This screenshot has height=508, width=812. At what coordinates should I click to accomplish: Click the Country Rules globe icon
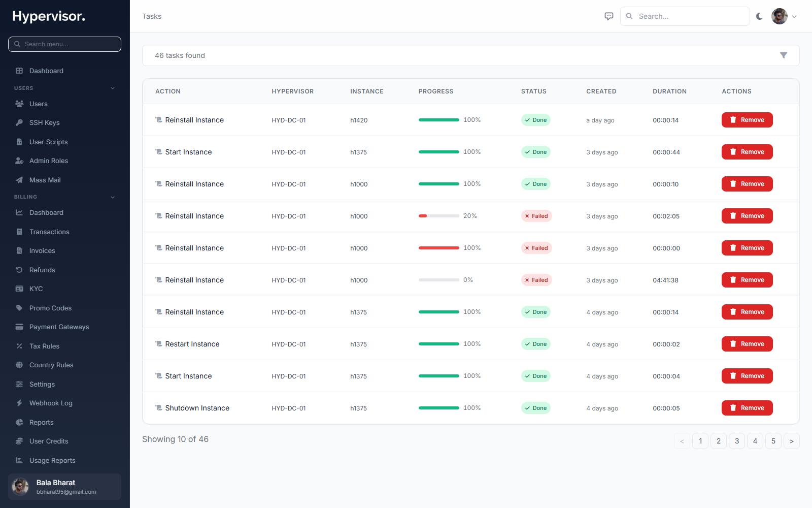click(19, 365)
